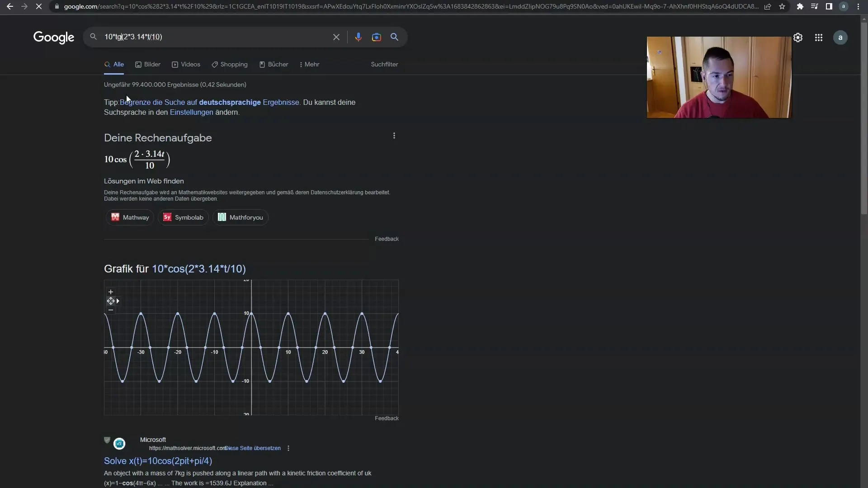
Task: Clear the search box text
Action: coord(336,37)
